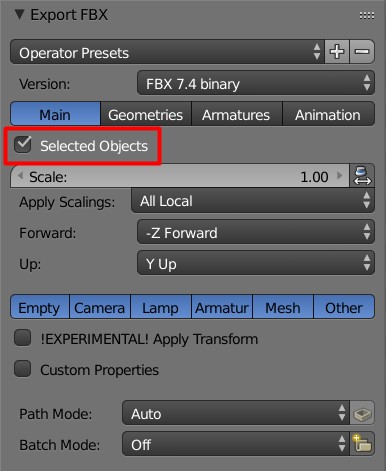Enable the EXPERIMENTAL Apply Transform checkbox
Image resolution: width=386 pixels, height=471 pixels.
[x=23, y=338]
